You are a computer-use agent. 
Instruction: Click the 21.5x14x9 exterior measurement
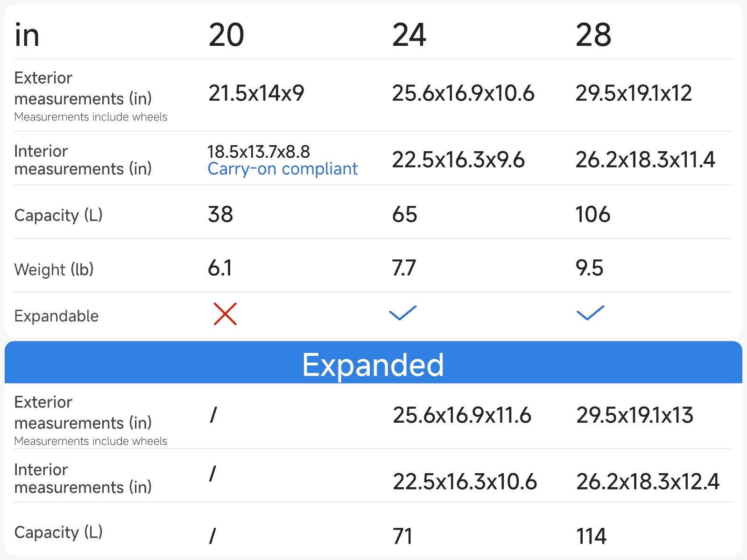256,93
